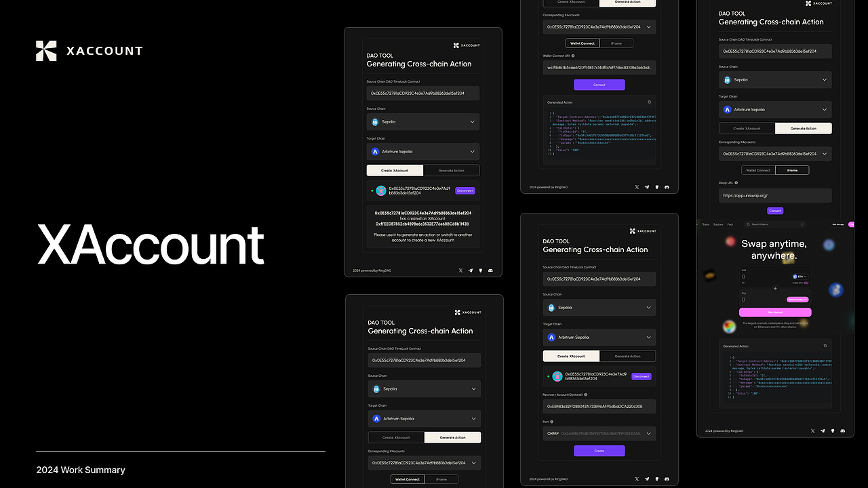The width and height of the screenshot is (868, 488).
Task: Open Sepolia dropdown in Recovery Account panel
Action: [599, 308]
